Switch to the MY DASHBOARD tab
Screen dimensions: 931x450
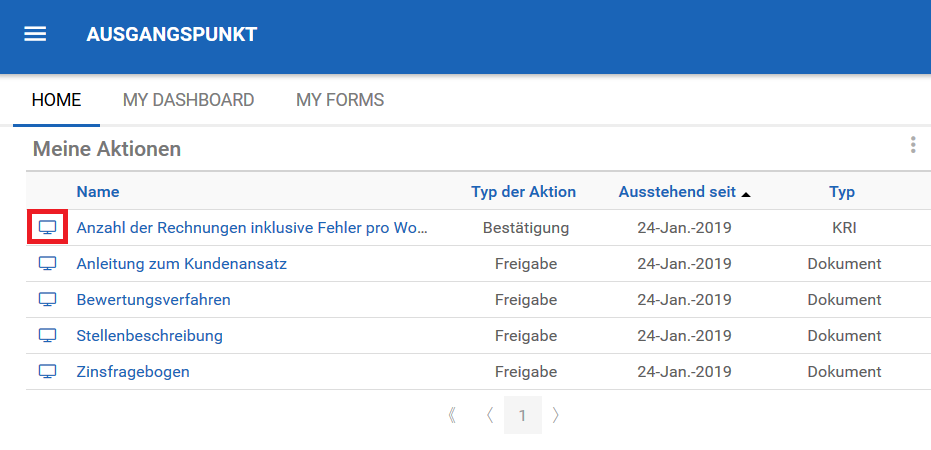pos(188,100)
